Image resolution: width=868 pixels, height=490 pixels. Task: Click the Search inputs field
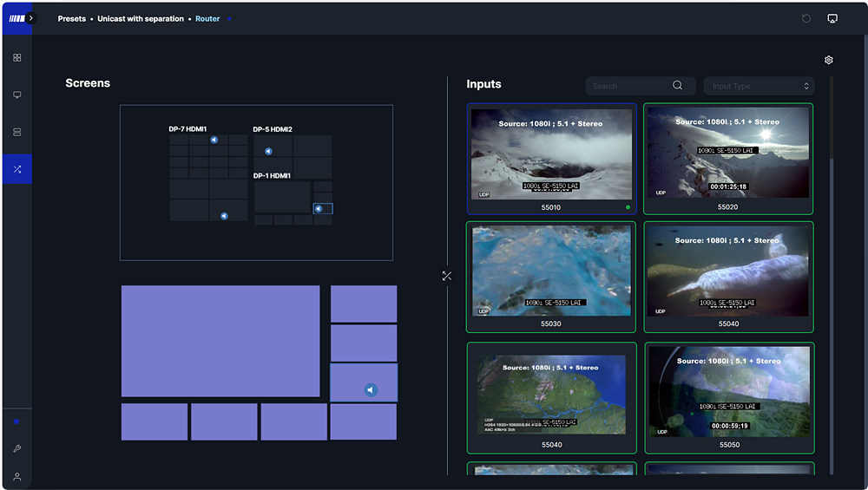632,86
